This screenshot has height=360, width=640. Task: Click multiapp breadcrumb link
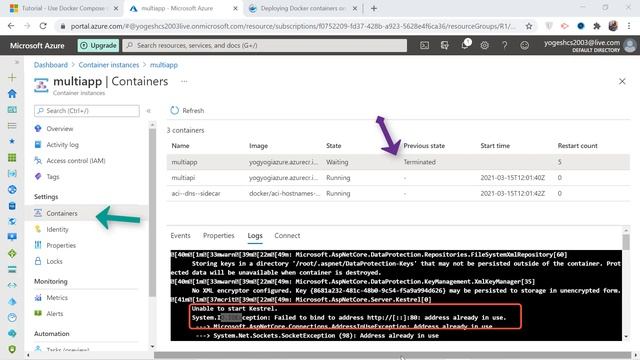[x=164, y=65]
